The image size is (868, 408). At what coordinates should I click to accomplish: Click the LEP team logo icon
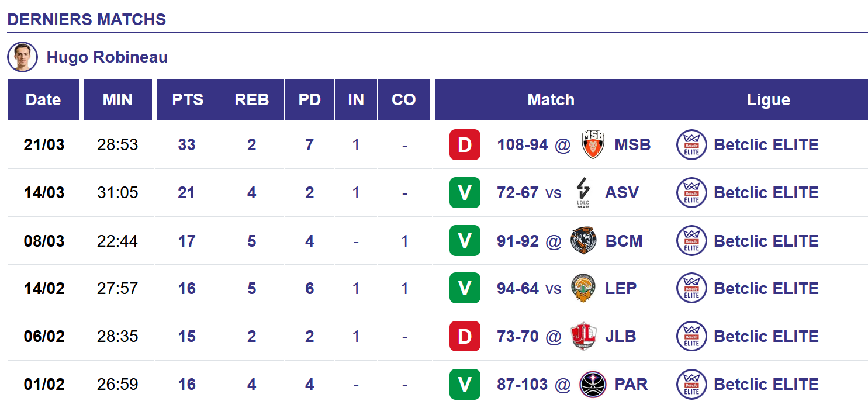pyautogui.click(x=583, y=288)
